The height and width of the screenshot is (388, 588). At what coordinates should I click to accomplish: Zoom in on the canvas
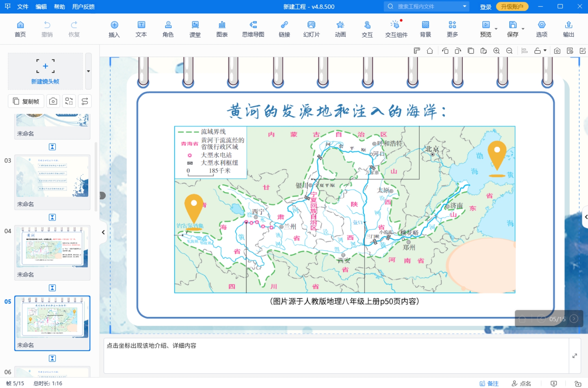pyautogui.click(x=496, y=51)
